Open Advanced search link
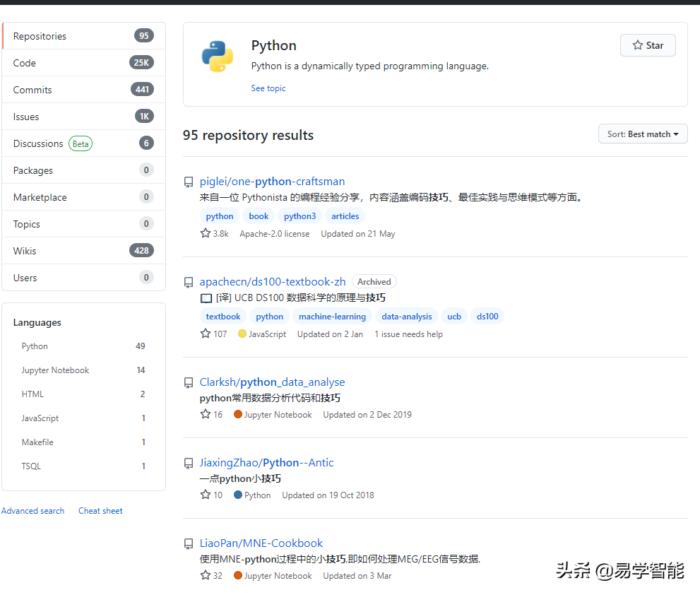 (33, 511)
